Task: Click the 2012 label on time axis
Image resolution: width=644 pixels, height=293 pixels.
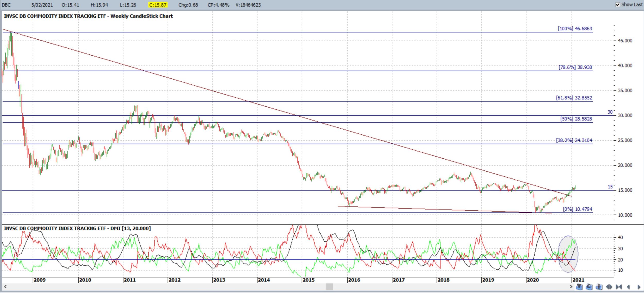Action: (x=174, y=280)
